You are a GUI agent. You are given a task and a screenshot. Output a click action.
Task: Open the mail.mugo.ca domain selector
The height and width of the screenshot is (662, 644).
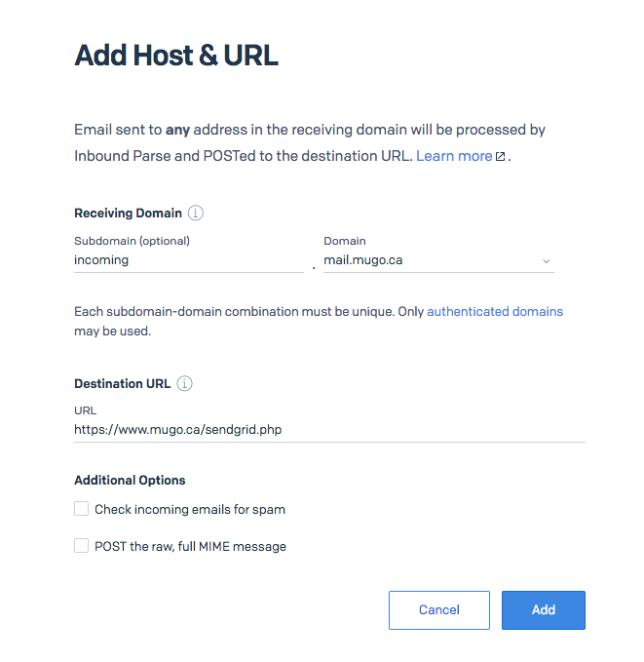click(438, 260)
